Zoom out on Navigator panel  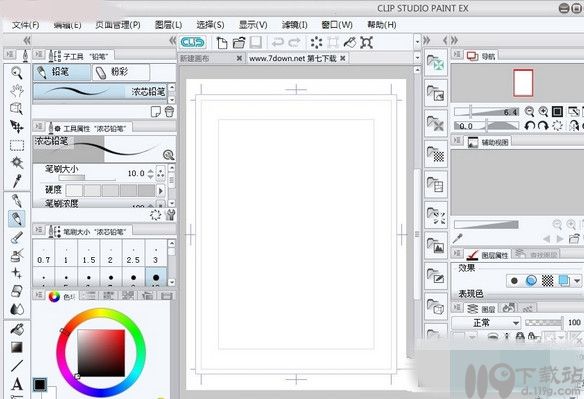click(529, 111)
